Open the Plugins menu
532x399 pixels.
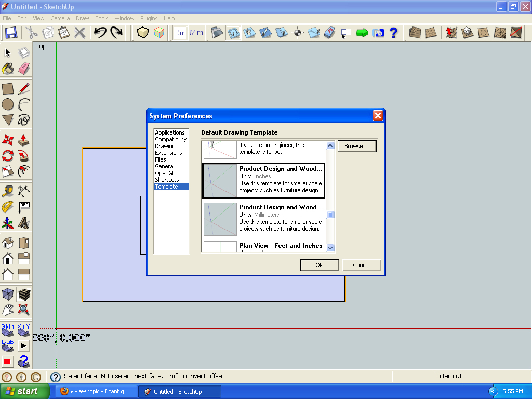click(149, 18)
